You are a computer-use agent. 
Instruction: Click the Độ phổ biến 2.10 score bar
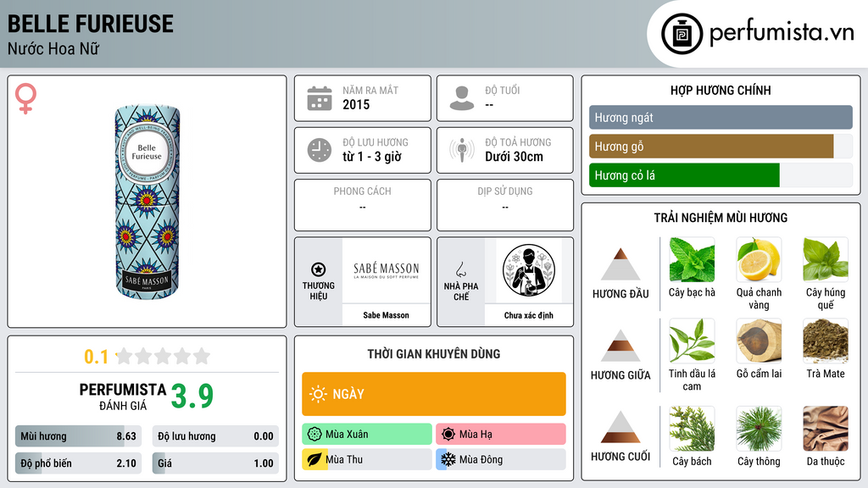tap(78, 463)
